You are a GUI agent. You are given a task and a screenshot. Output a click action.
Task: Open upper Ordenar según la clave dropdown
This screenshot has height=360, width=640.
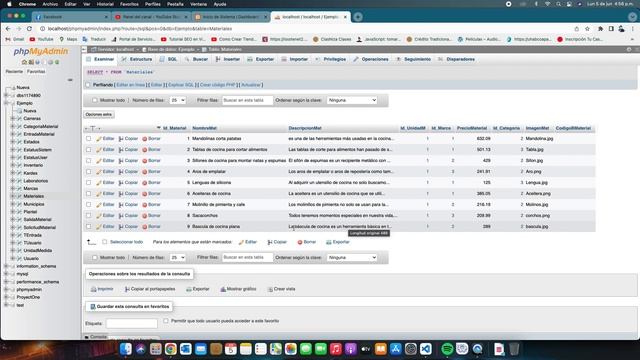351,100
